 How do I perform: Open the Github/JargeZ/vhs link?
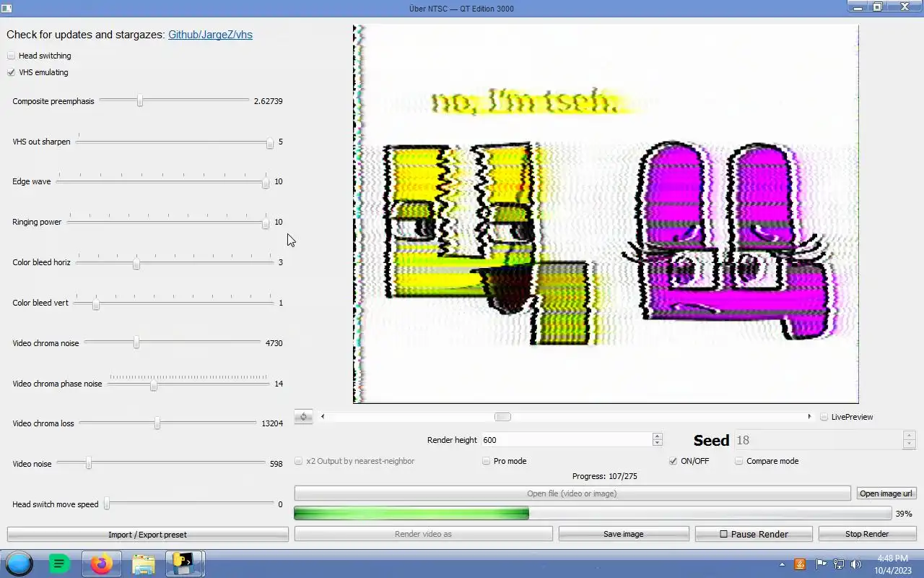(x=210, y=35)
